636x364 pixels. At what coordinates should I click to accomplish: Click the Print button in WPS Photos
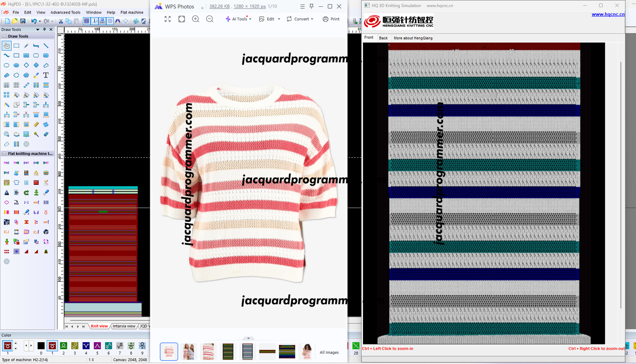[x=331, y=19]
